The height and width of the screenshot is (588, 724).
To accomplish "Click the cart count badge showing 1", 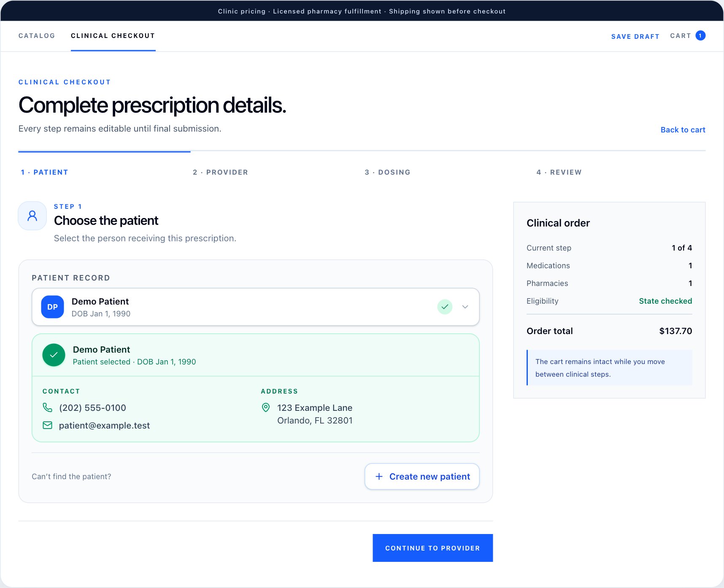I will click(x=700, y=35).
